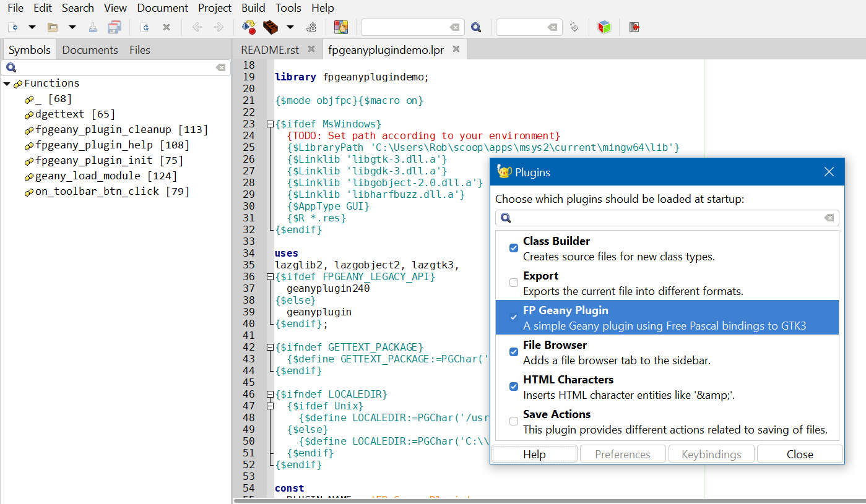Click the symbols sidebar filter field
The height and width of the screenshot is (504, 866).
click(x=116, y=67)
